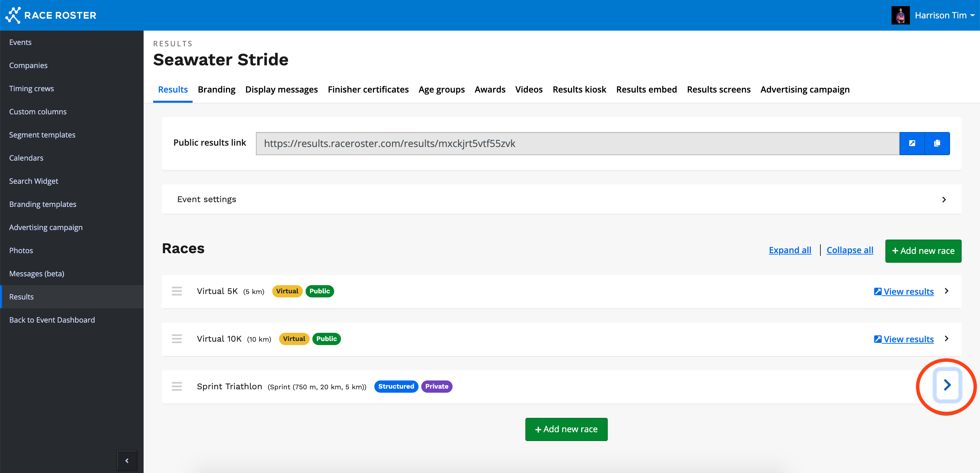The height and width of the screenshot is (473, 980).
Task: Grab the Virtual 10K drag handle
Action: (x=177, y=339)
